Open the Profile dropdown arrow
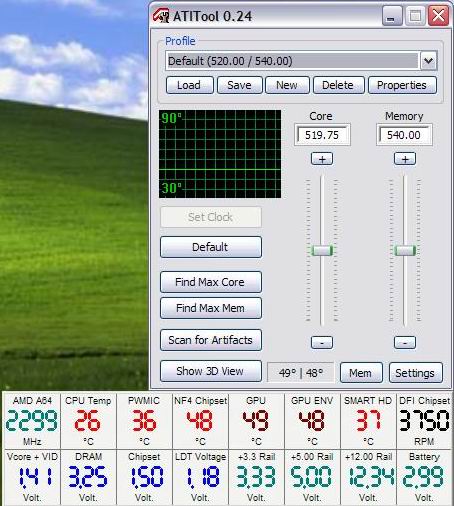Image resolution: width=454 pixels, height=506 pixels. click(x=428, y=61)
